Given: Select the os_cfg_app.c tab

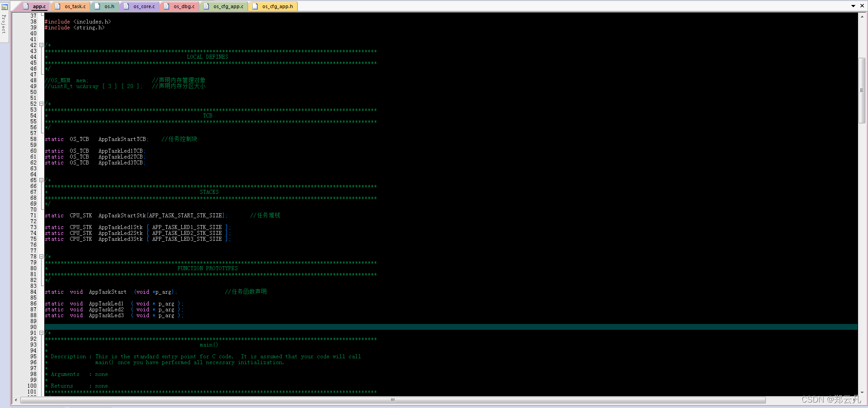Looking at the screenshot, I should [224, 6].
